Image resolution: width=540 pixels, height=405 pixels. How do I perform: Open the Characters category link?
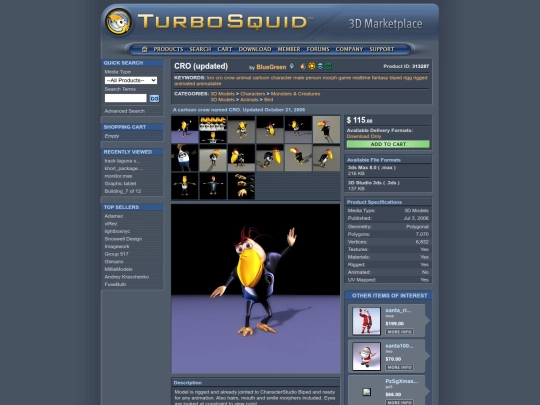[253, 94]
